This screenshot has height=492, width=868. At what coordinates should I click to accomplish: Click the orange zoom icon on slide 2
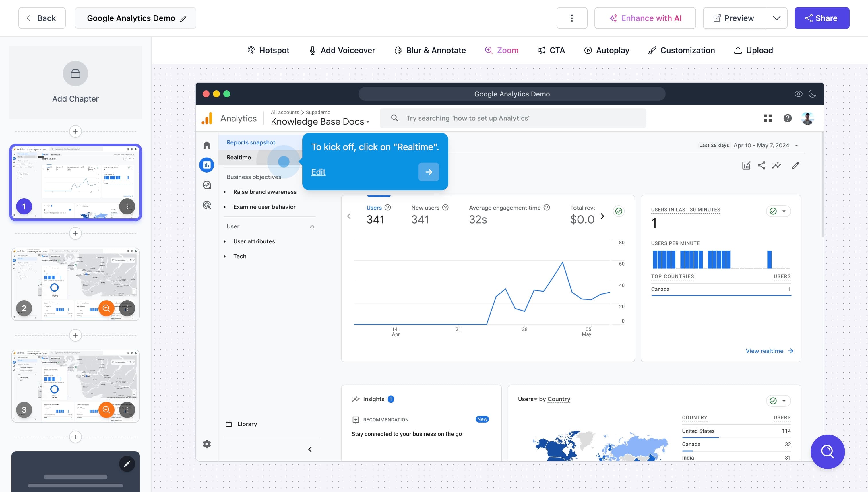[106, 308]
